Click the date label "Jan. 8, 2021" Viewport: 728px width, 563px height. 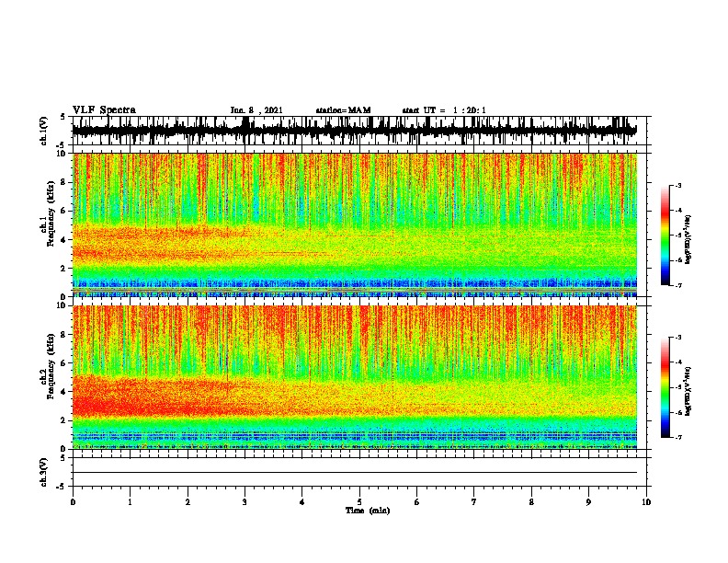pos(256,110)
